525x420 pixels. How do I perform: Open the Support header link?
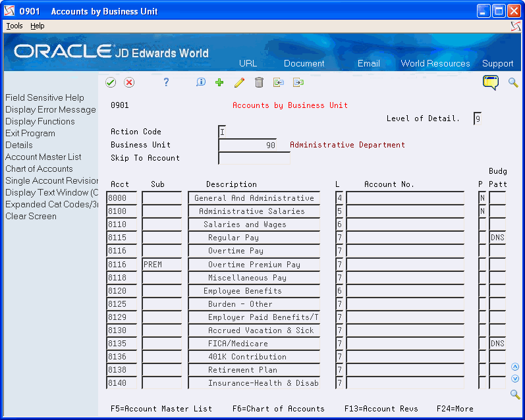[497, 64]
